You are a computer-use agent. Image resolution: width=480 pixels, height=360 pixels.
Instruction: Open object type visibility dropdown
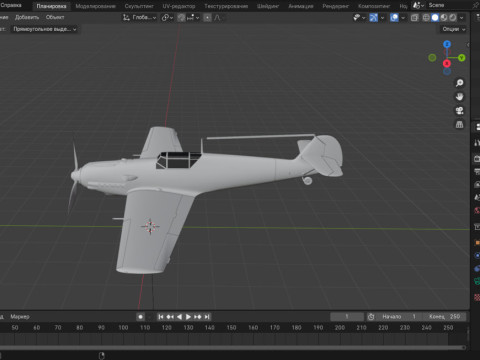click(x=359, y=17)
